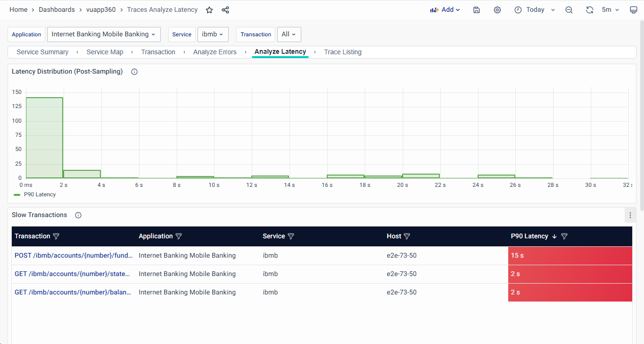This screenshot has width=644, height=344.
Task: Open the Trace Listing tab
Action: click(343, 52)
